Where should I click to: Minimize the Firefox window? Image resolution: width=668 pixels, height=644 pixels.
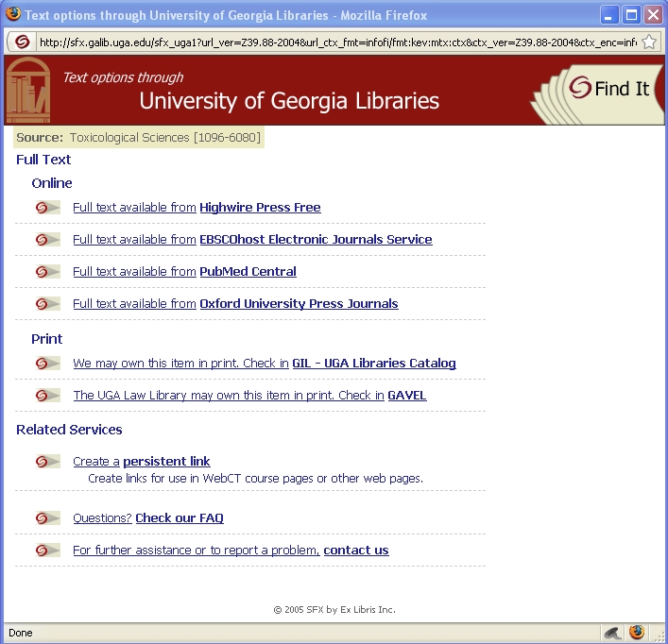coord(609,15)
